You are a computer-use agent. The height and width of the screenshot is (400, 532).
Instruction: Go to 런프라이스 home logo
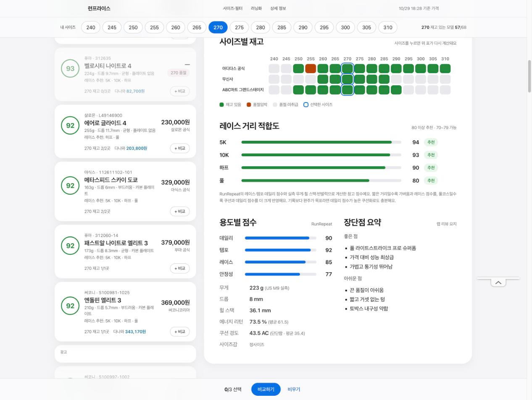point(99,8)
